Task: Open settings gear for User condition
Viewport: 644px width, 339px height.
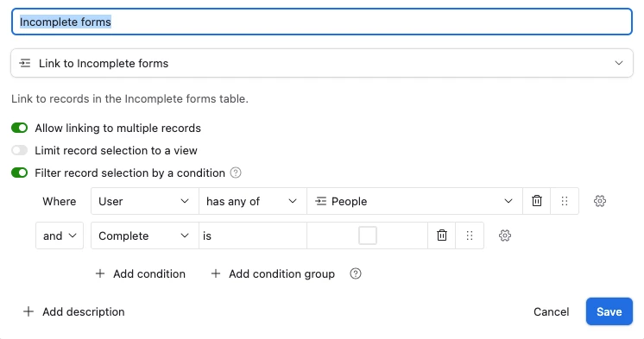Action: click(x=600, y=201)
